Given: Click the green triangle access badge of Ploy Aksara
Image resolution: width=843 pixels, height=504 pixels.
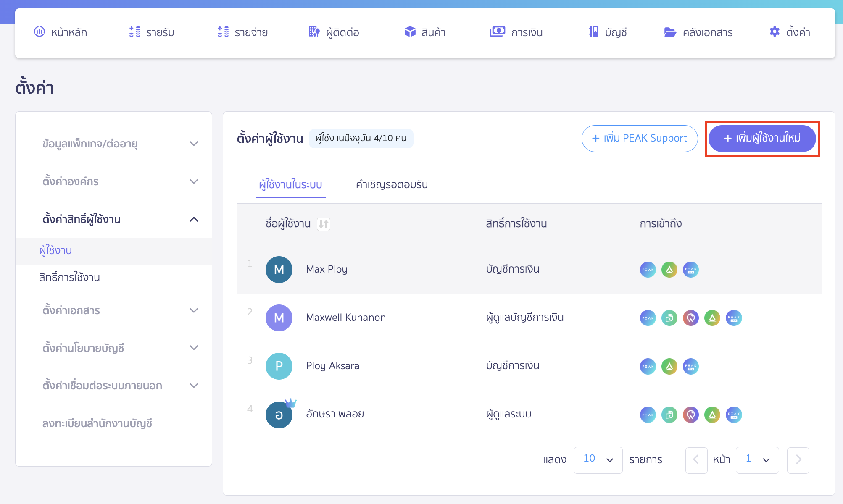Looking at the screenshot, I should pyautogui.click(x=669, y=366).
